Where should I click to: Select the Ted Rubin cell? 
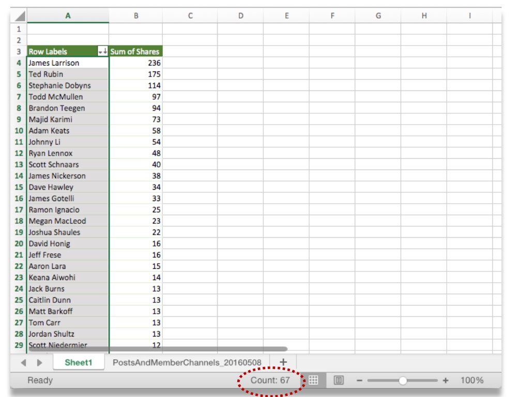point(68,74)
